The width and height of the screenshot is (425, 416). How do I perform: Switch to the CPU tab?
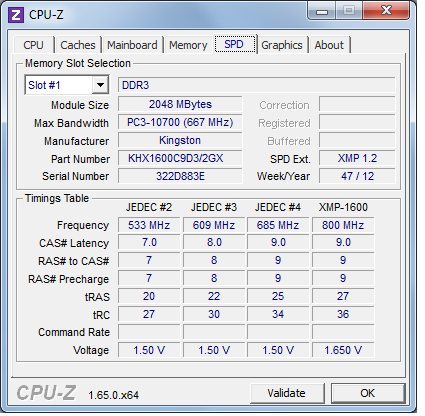[33, 45]
